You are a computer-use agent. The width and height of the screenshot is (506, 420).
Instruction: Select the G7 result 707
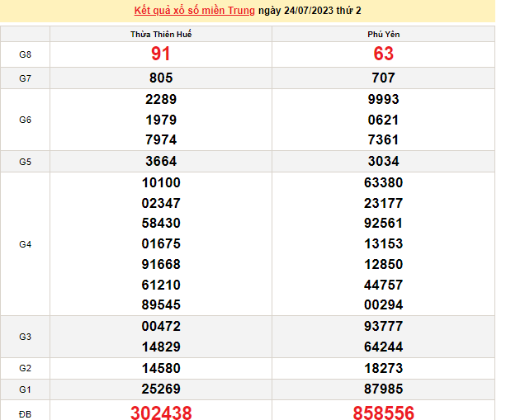[384, 78]
